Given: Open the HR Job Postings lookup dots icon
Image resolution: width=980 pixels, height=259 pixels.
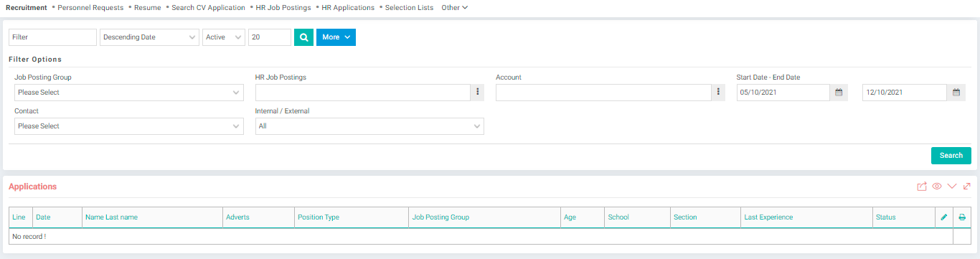Looking at the screenshot, I should 478,93.
